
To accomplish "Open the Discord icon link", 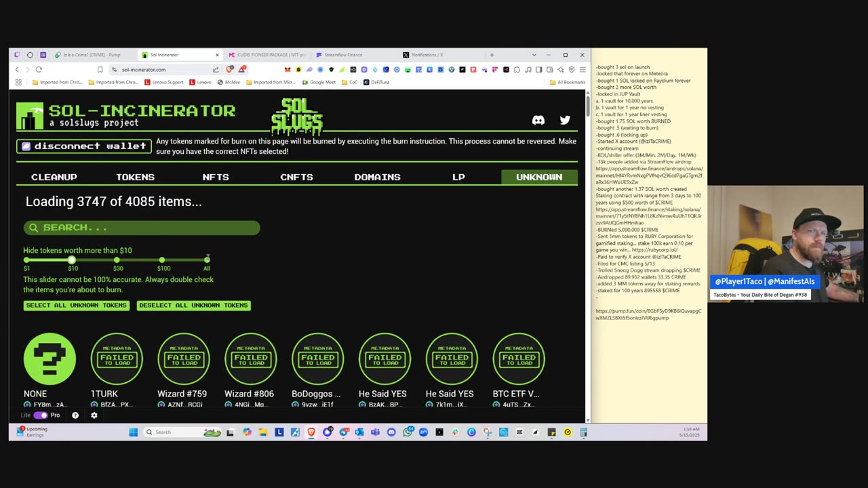I will (x=538, y=120).
